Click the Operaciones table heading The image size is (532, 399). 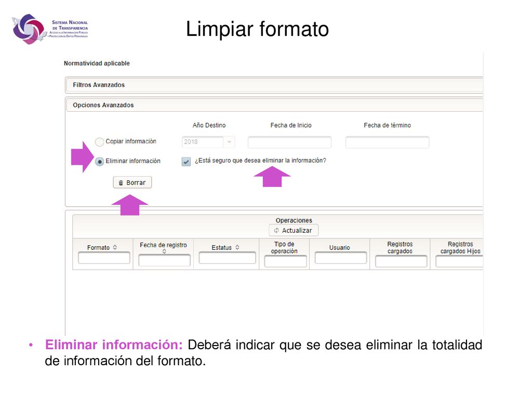tap(294, 220)
